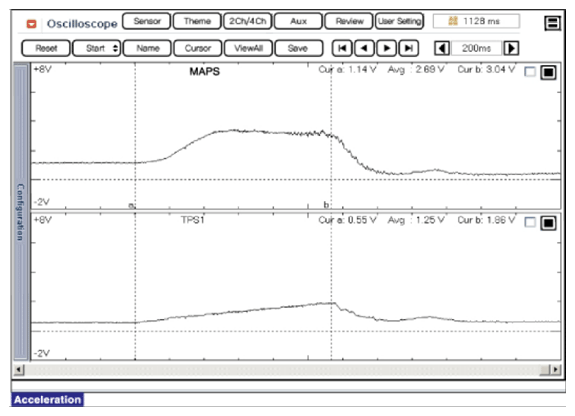Open the Sensor menu
Image resolution: width=575 pixels, height=416 pixels.
pos(147,21)
